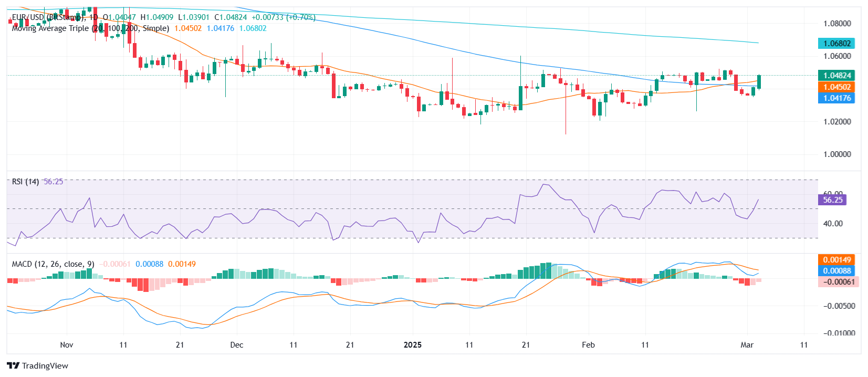This screenshot has width=868, height=377.
Task: Select the RSI (14) indicator legend
Action: 26,182
